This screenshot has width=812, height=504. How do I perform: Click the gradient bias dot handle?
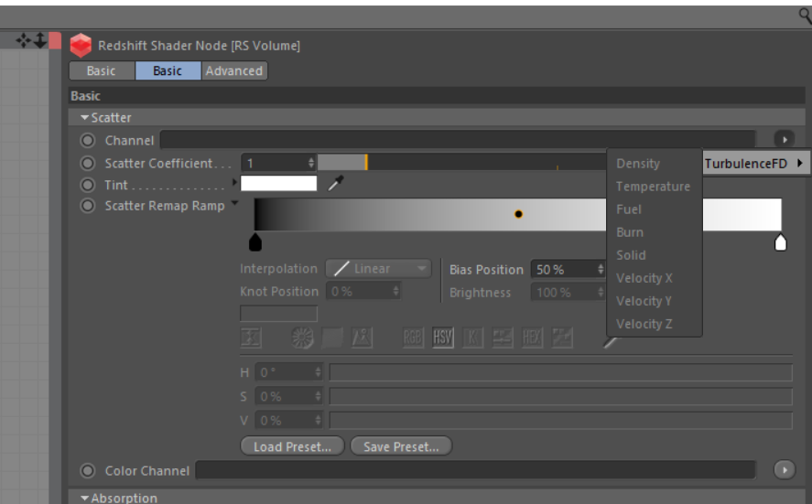point(518,214)
